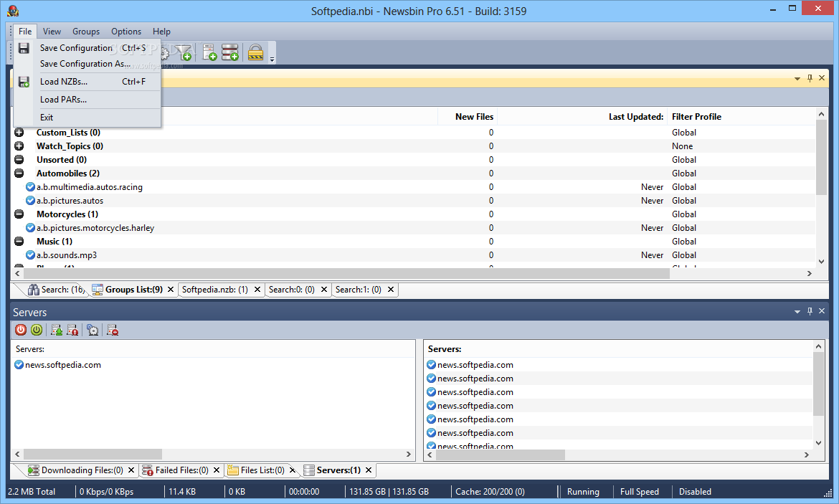Image resolution: width=839 pixels, height=504 pixels.
Task: Click the add multiple servers icon
Action: pyautogui.click(x=229, y=52)
